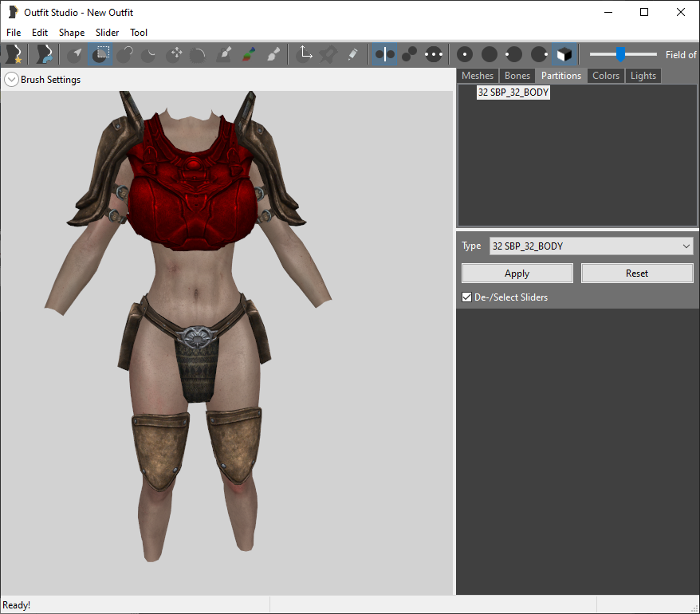Viewport: 700px width, 614px height.
Task: Select the Weight paint brush tool
Action: [x=224, y=54]
